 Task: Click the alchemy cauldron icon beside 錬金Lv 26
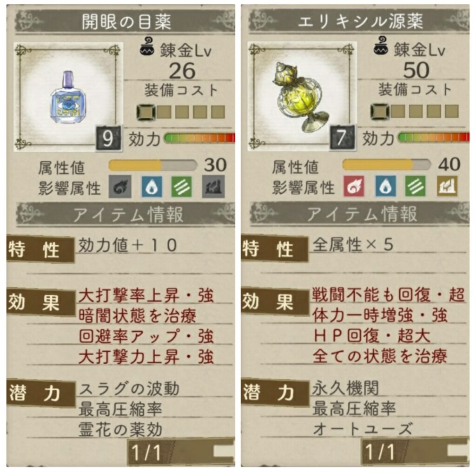point(147,46)
